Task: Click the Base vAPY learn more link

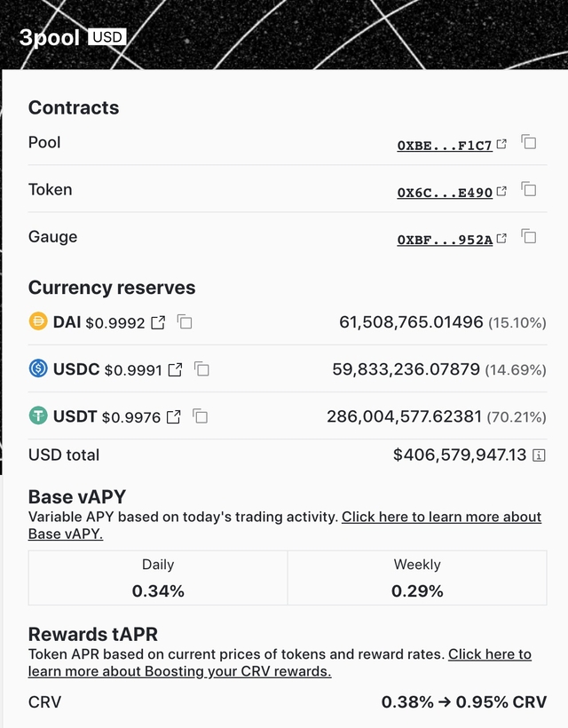Action: tap(441, 517)
